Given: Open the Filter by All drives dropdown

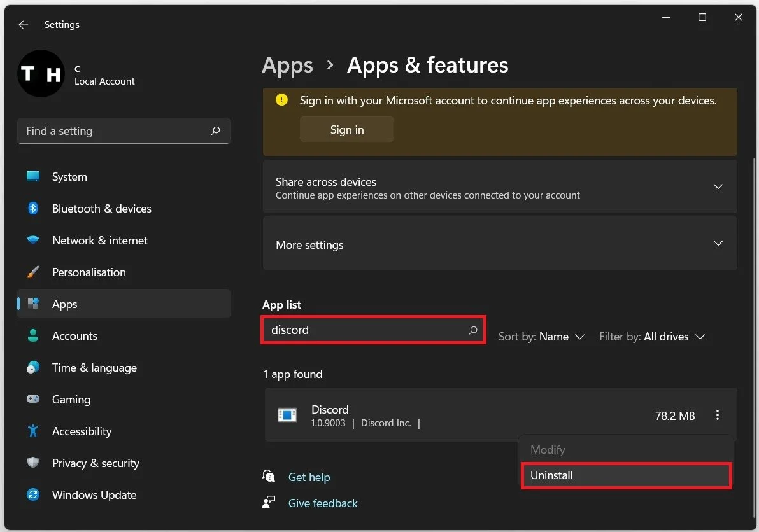Looking at the screenshot, I should click(651, 337).
